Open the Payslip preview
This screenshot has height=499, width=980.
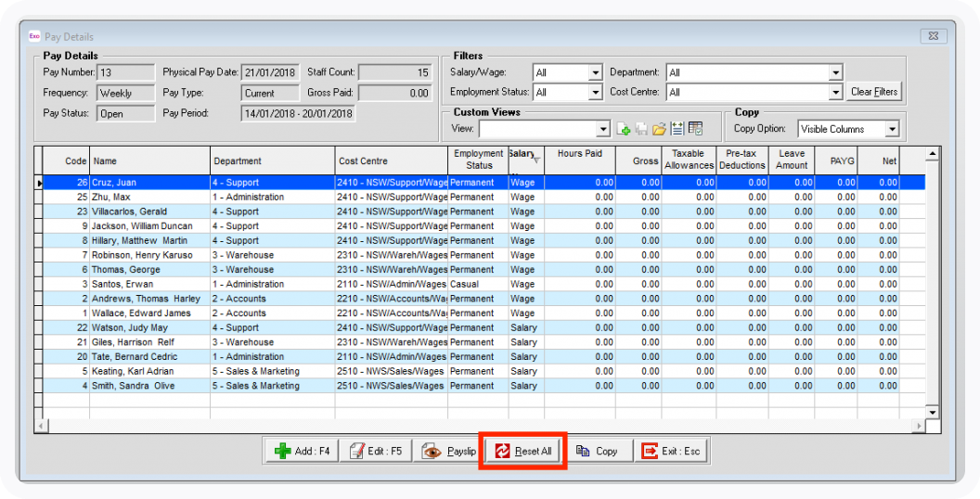[449, 451]
